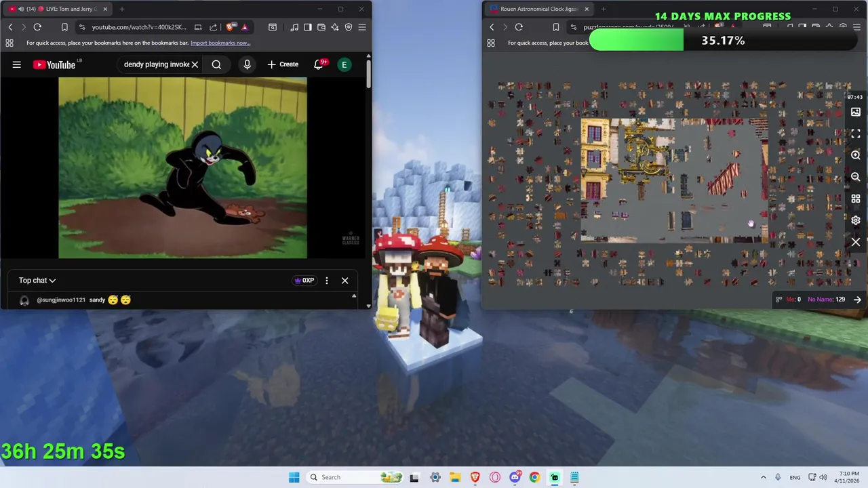
Task: Open a new tab in the YouTube window
Action: [122, 9]
